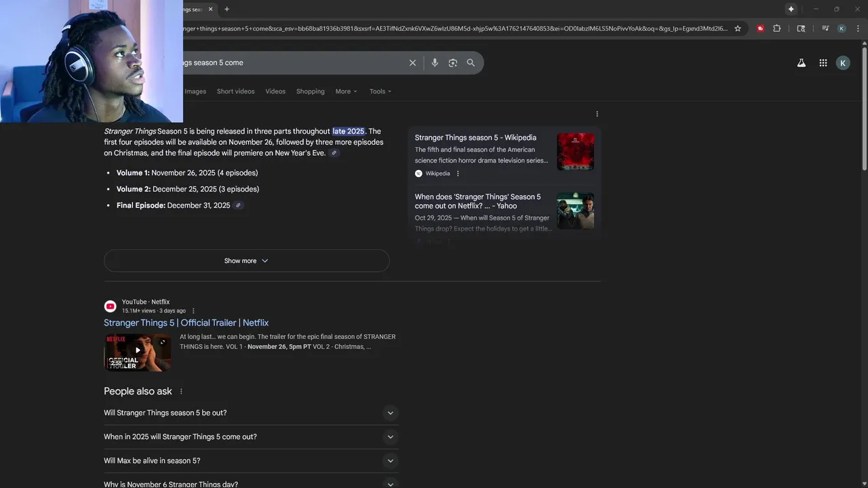Open the red extension icon in toolbar

tap(760, 28)
